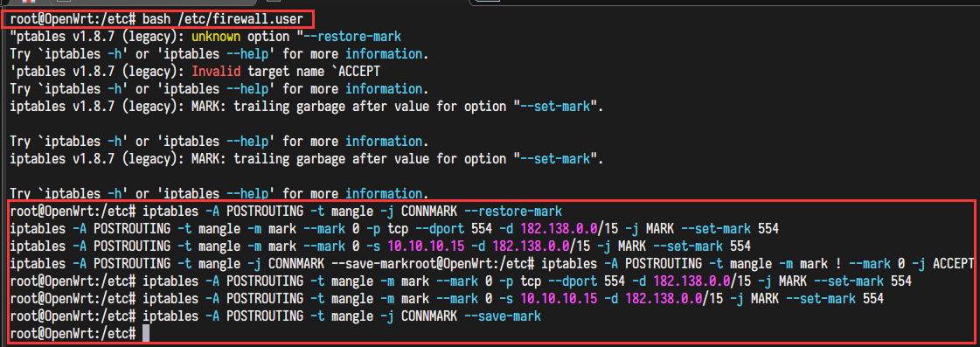Image resolution: width=980 pixels, height=347 pixels.
Task: Click the last "10.10.10.15" address
Action: tap(559, 299)
